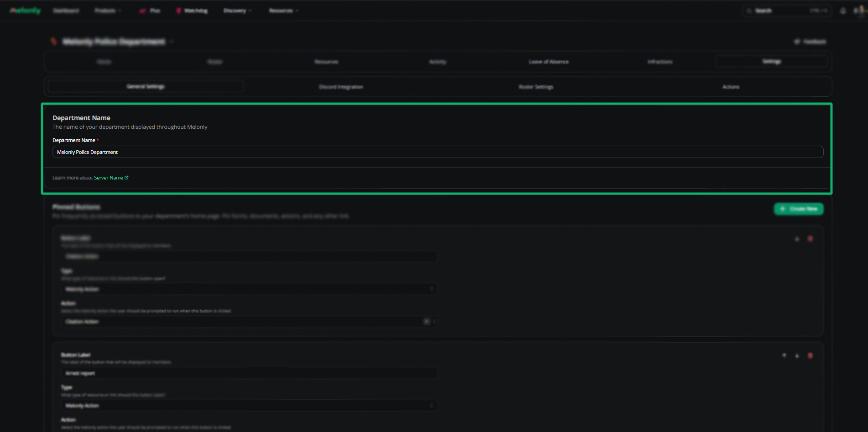Open the Watchdog nav item
This screenshot has width=868, height=432.
coord(192,11)
